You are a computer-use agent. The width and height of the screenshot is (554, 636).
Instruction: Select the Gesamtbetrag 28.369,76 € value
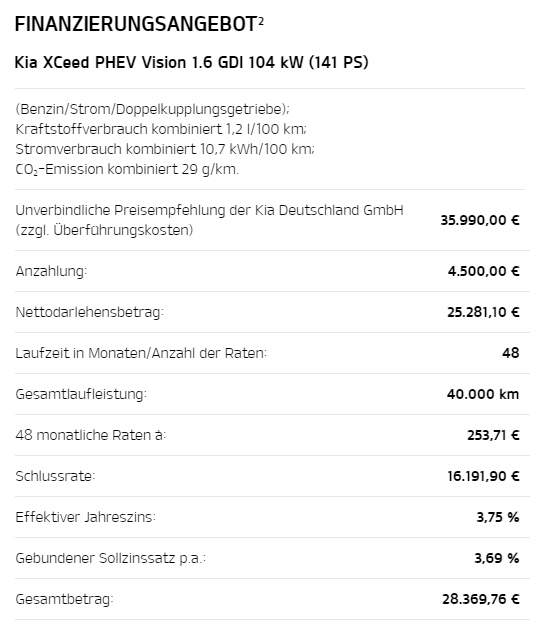481,599
